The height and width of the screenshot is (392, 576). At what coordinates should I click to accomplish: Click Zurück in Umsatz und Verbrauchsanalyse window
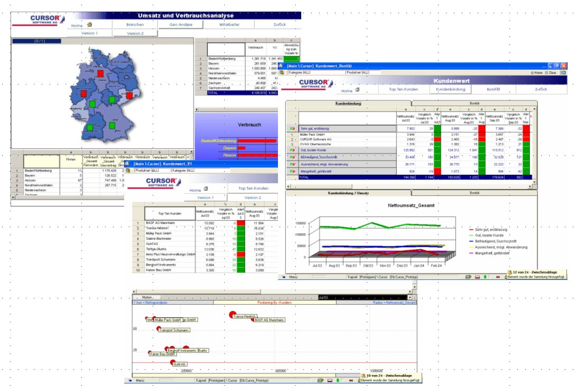(279, 25)
